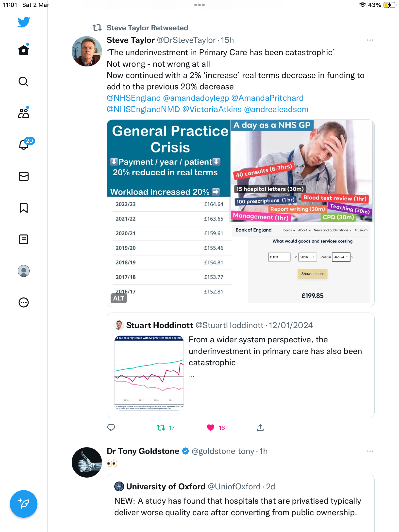The width and height of the screenshot is (399, 532).
Task: Open Notifications bell with 20 badge
Action: click(x=24, y=144)
